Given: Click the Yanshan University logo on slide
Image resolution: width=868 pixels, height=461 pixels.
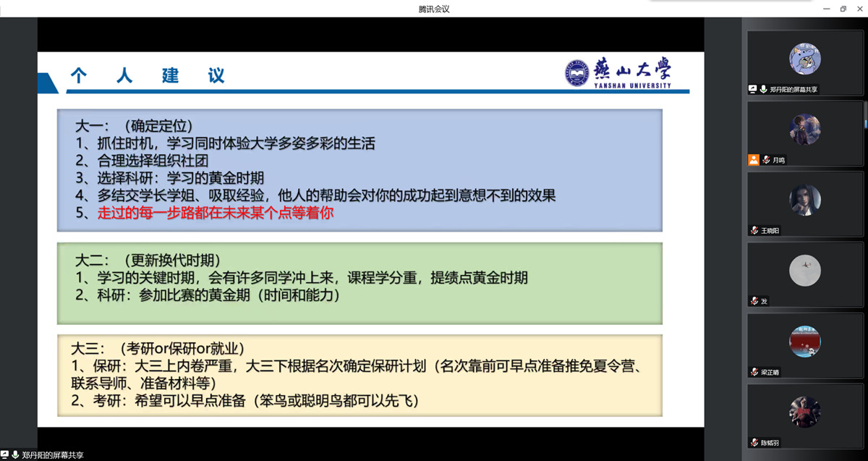Looking at the screenshot, I should point(618,73).
